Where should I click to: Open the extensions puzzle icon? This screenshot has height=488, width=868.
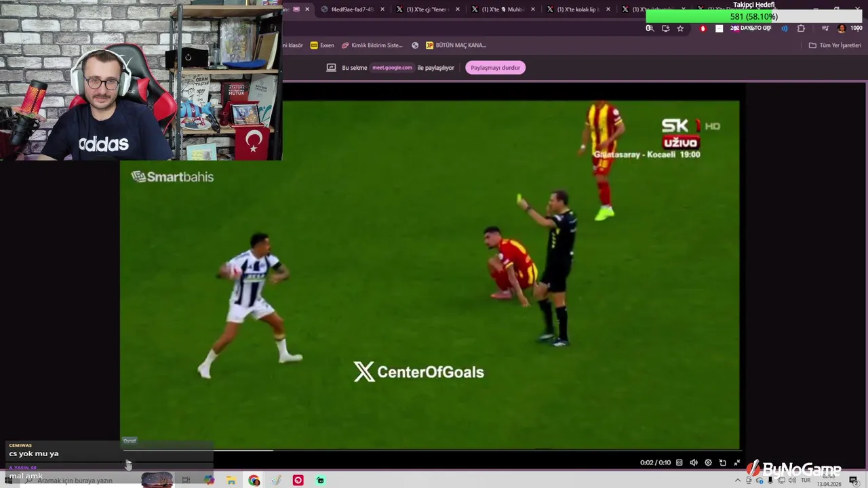pos(801,28)
